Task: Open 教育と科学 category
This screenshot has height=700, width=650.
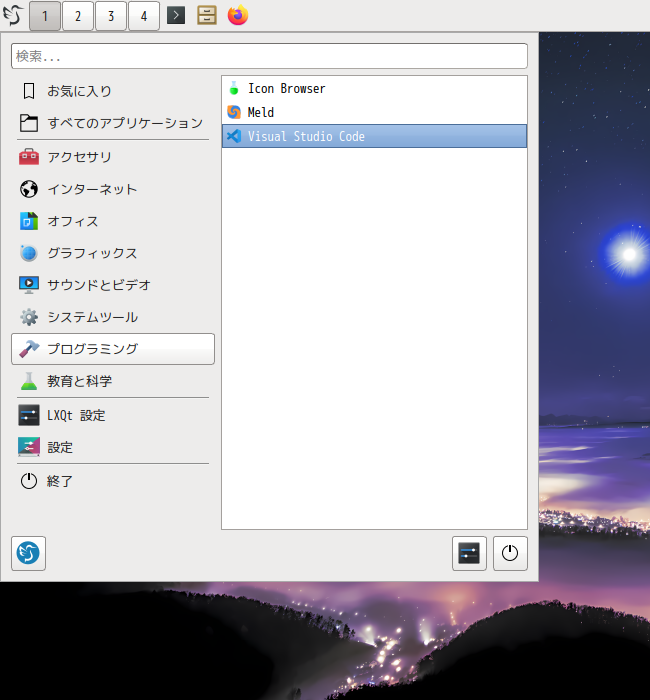Action: pos(112,381)
